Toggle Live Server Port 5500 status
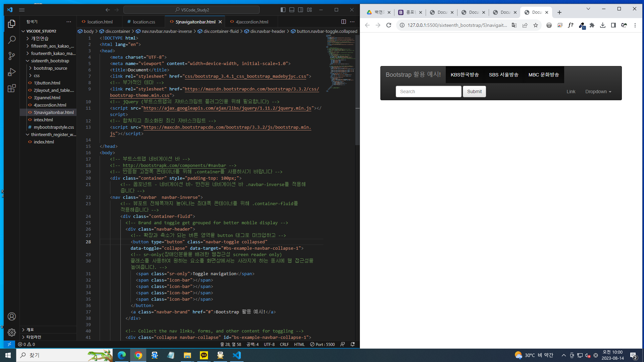644x362 pixels. (322, 344)
